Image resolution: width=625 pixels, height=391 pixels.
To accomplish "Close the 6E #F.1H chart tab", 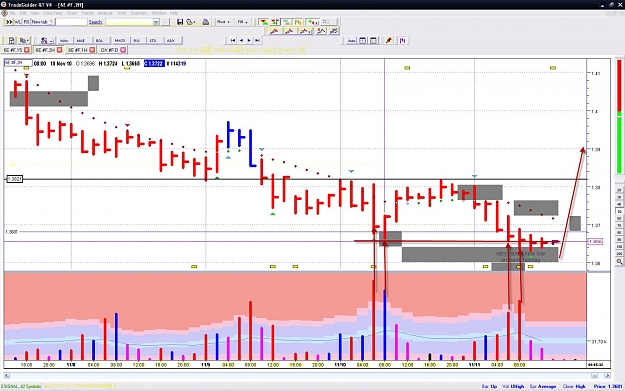I will pos(92,50).
